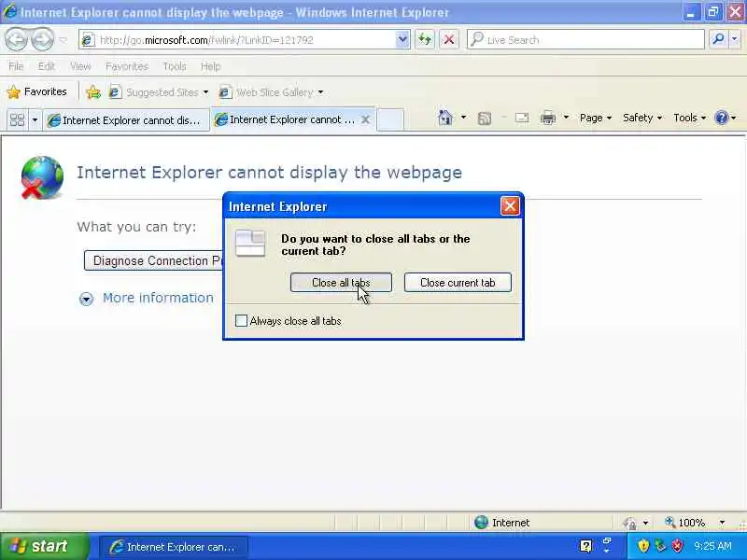
Task: Open the search provider dropdown arrow
Action: coord(734,39)
